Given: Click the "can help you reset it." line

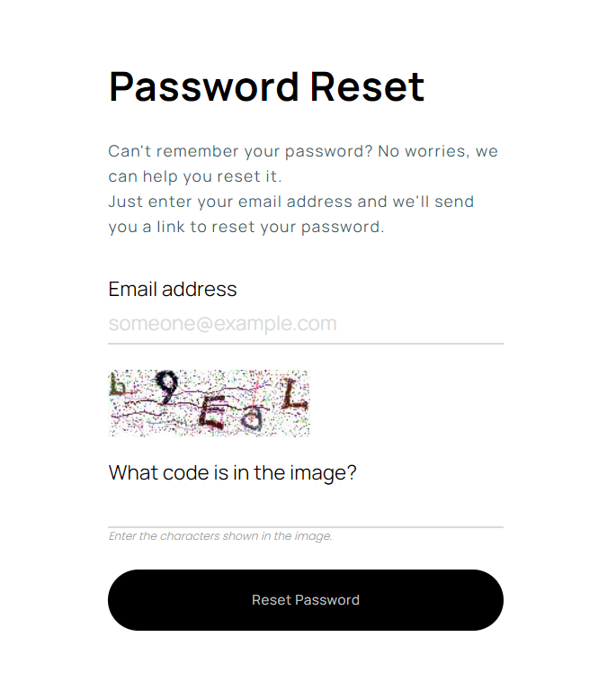Looking at the screenshot, I should point(195,176).
